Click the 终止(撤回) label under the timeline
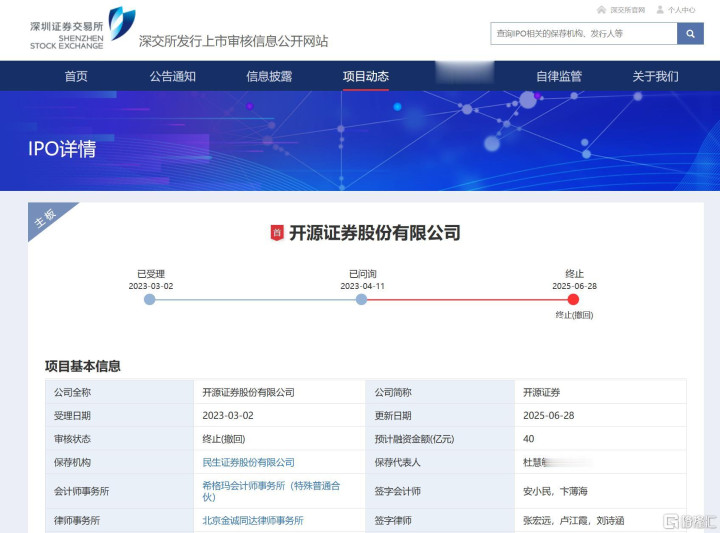The width and height of the screenshot is (720, 533). 574,315
